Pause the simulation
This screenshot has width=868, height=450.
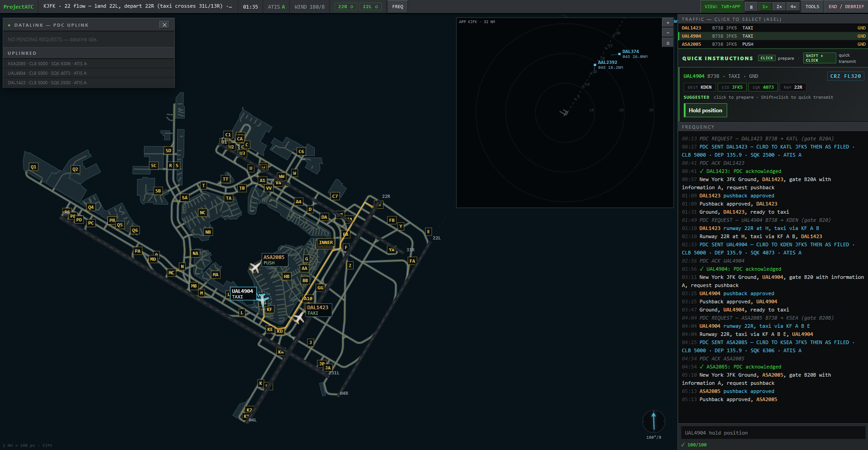(x=751, y=7)
